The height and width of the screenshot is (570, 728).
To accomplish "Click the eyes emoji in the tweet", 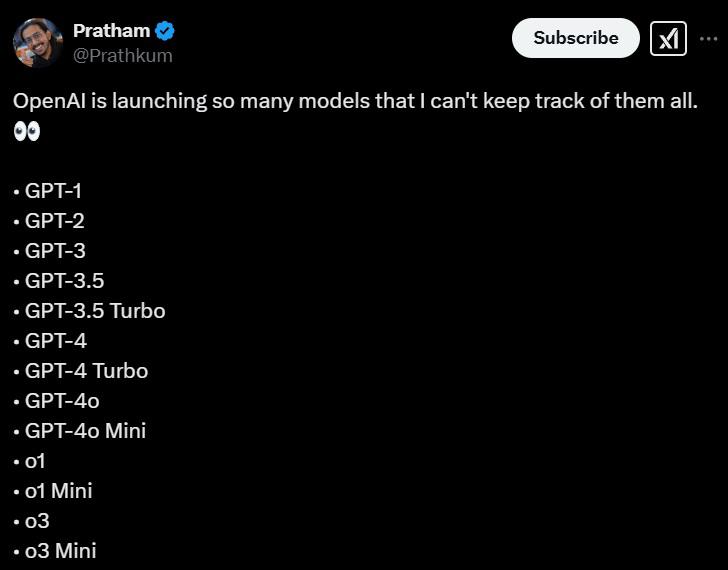I will [27, 131].
